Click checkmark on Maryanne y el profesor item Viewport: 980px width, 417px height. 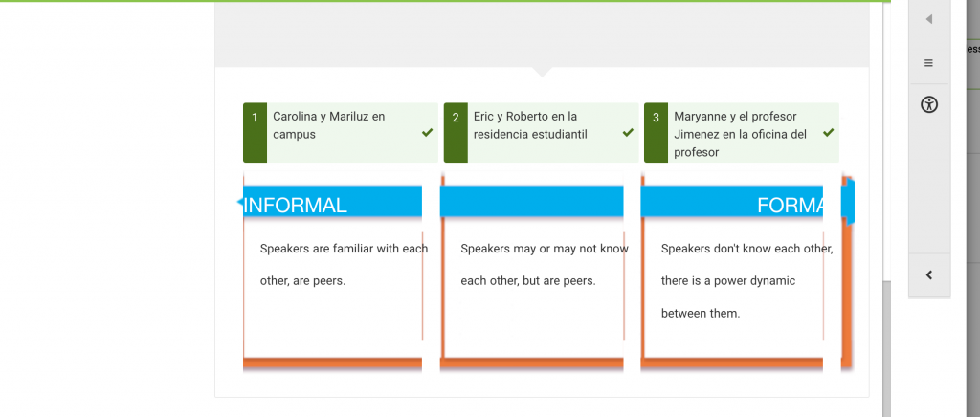pyautogui.click(x=829, y=132)
